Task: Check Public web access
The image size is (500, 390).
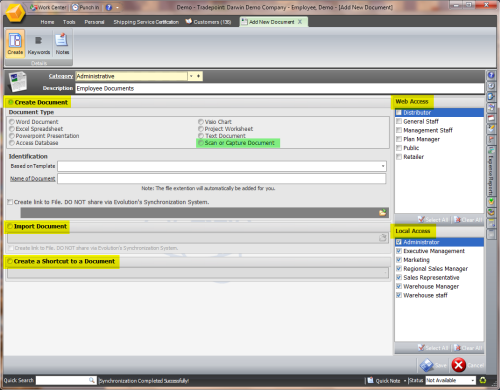Action: click(399, 148)
